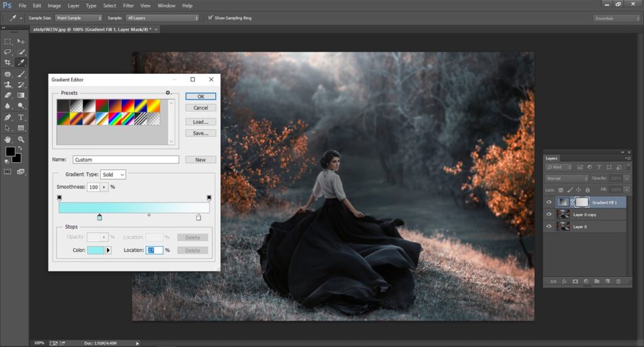Click the Save... button
This screenshot has height=347, width=644.
(201, 134)
